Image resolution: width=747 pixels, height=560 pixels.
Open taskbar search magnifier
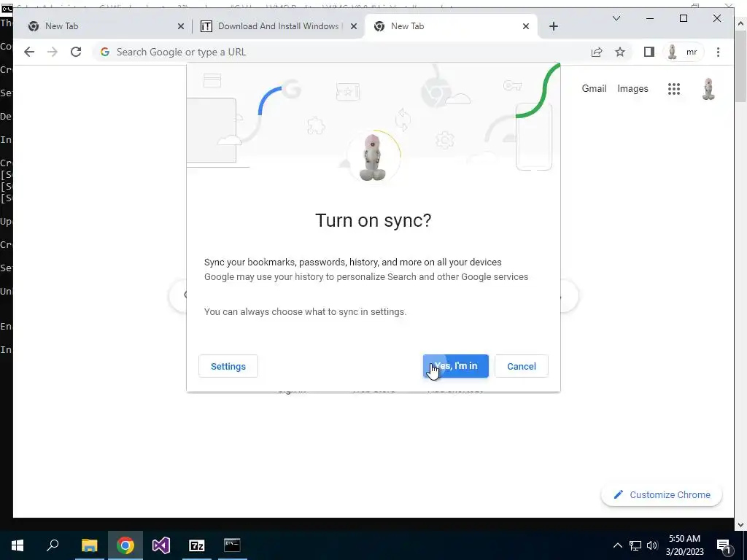click(53, 545)
